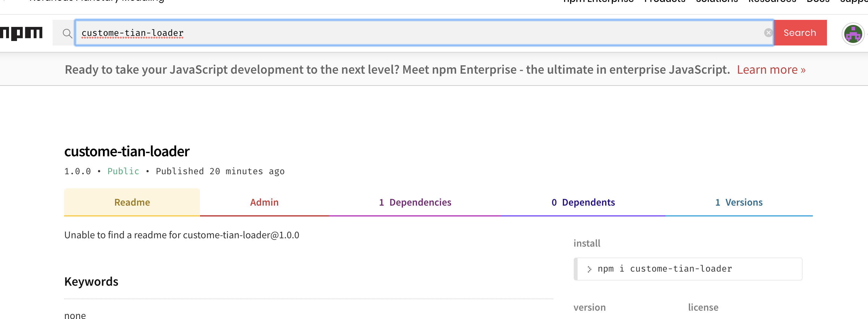Click the version label in sidebar

tap(589, 307)
